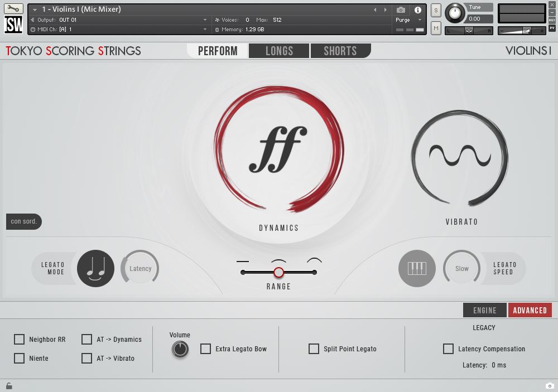Viewport: 558px width, 392px height.
Task: Click the Memory 1.29 GB readout
Action: pos(243,29)
